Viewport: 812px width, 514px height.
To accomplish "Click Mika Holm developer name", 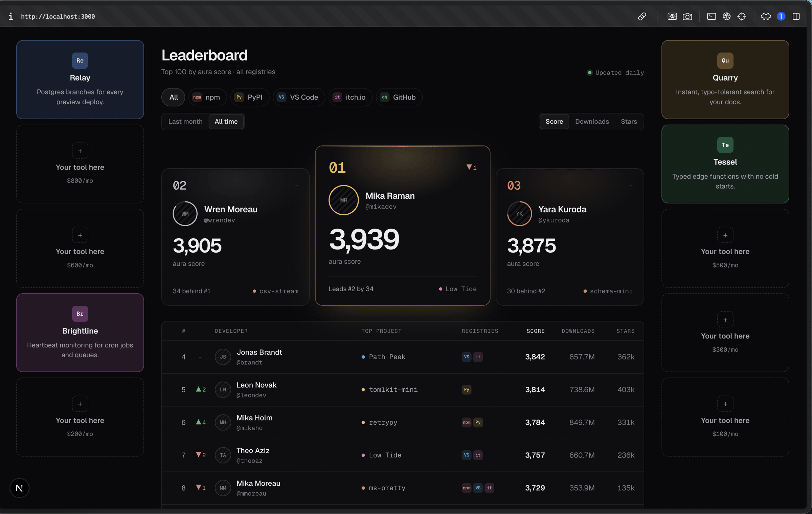I will [x=254, y=418].
